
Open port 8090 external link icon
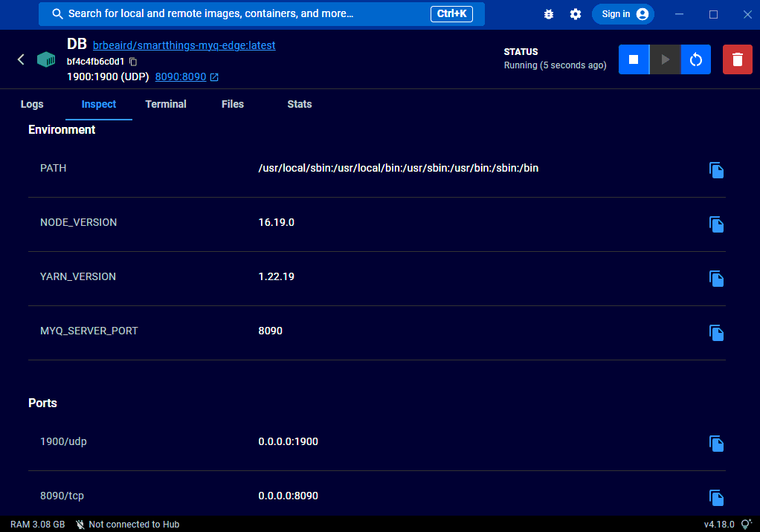pos(214,77)
